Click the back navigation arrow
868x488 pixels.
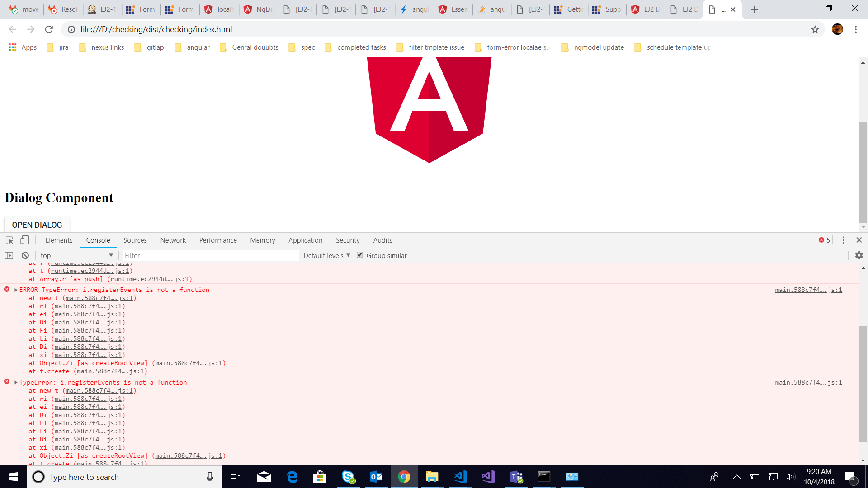[x=12, y=29]
